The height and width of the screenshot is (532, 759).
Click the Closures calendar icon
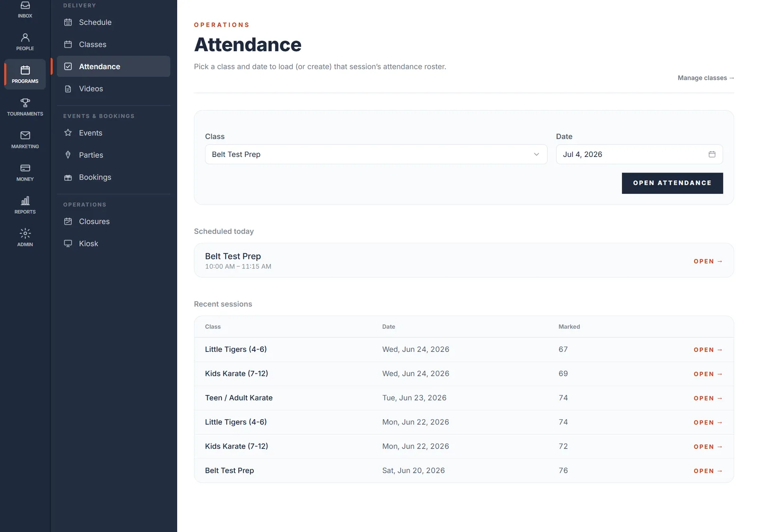(x=68, y=221)
